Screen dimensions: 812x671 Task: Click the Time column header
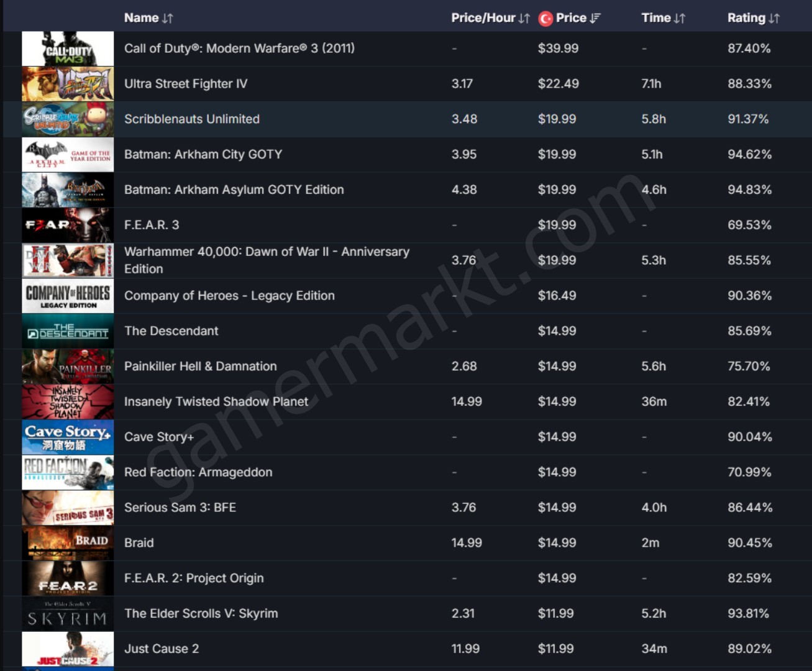tap(656, 18)
